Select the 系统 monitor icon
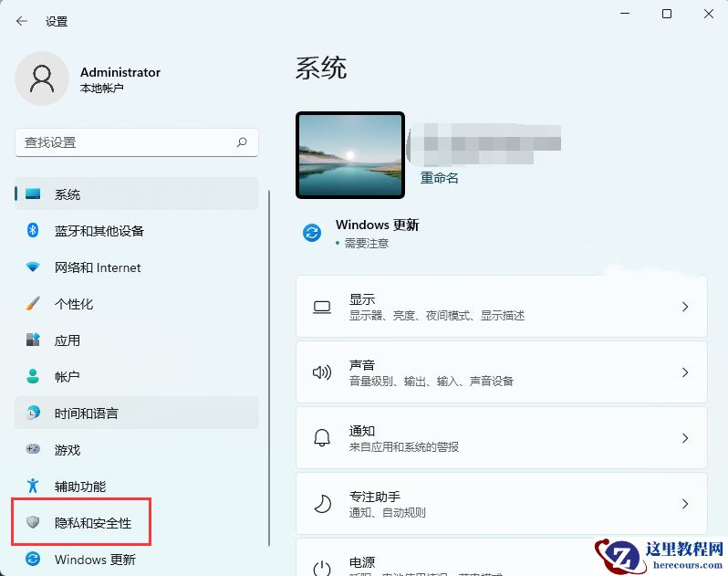This screenshot has width=728, height=576. pos(33,194)
